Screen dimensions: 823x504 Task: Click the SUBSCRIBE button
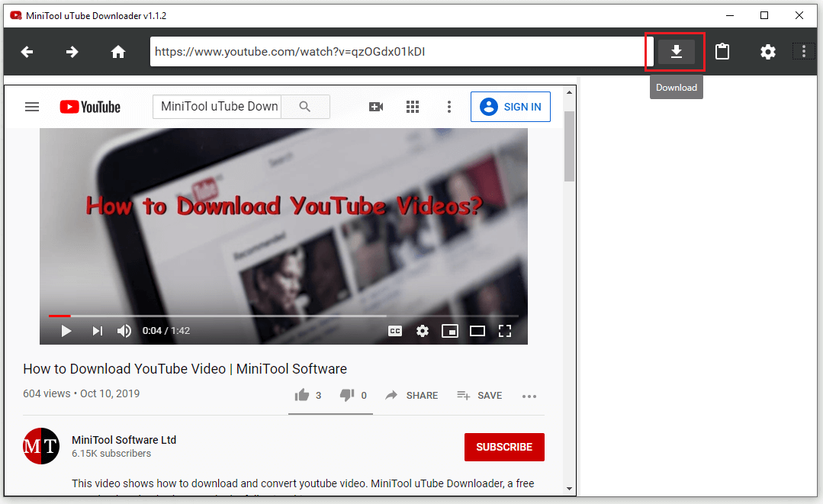click(504, 448)
